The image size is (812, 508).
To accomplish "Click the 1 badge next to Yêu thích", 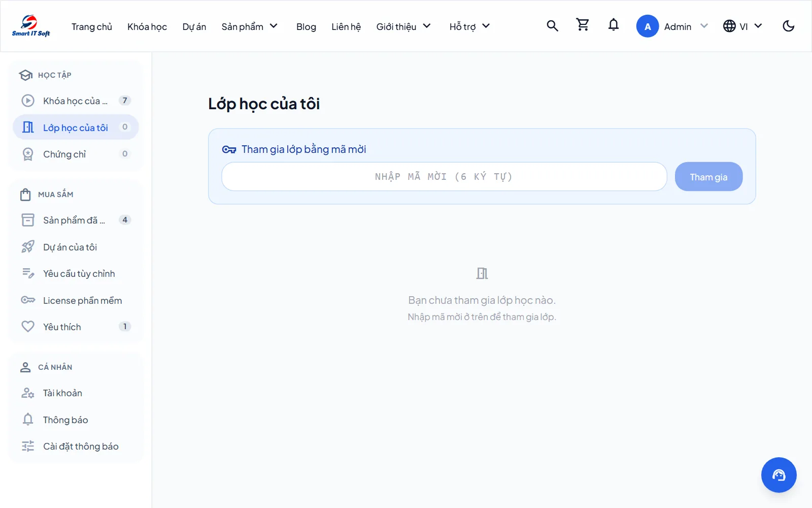I will pyautogui.click(x=125, y=326).
